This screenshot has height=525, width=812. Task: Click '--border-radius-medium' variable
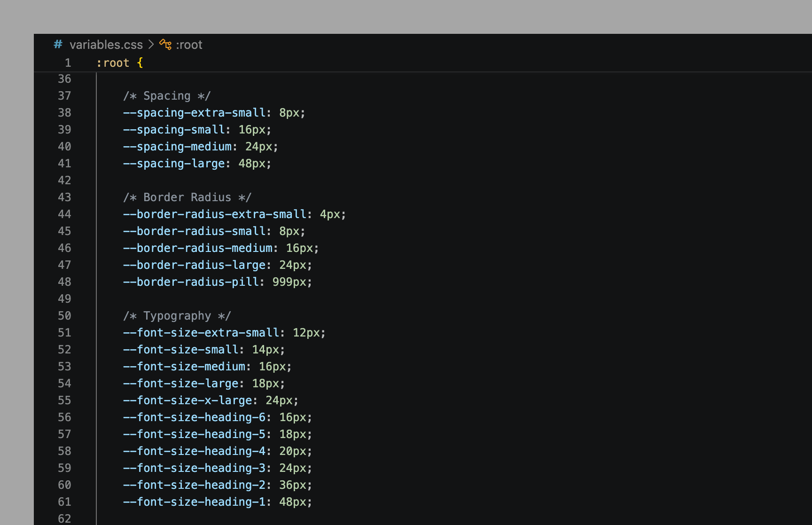coord(198,248)
